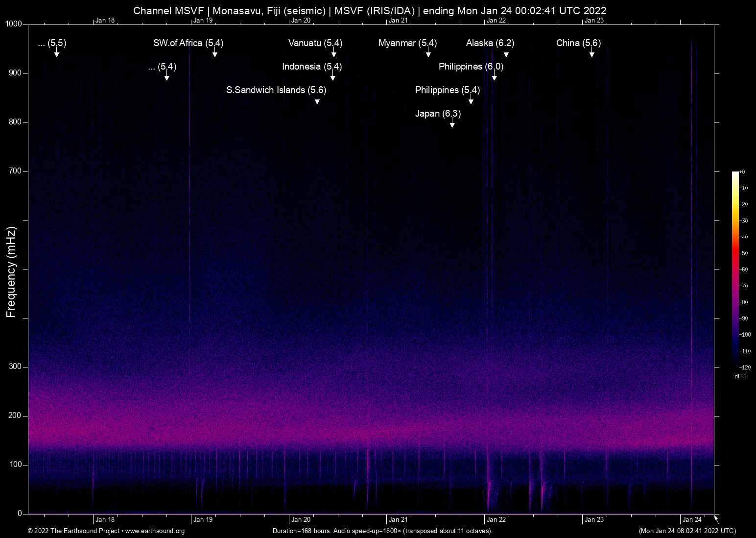Screen dimensions: 756x538
Task: Select the leftmost (5.5) earthquake annotation
Action: tap(51, 43)
